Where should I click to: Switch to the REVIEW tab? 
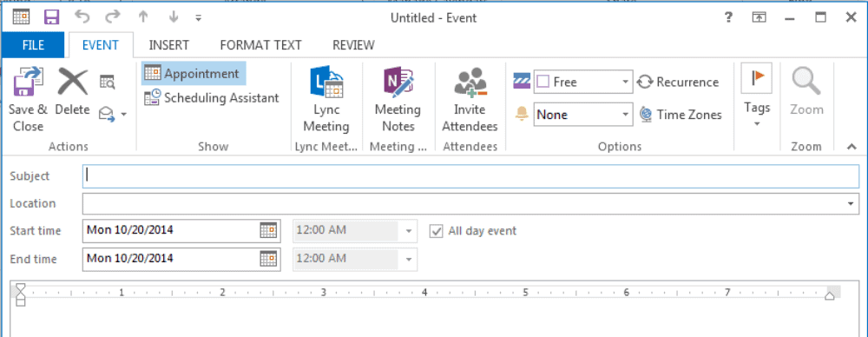click(353, 45)
